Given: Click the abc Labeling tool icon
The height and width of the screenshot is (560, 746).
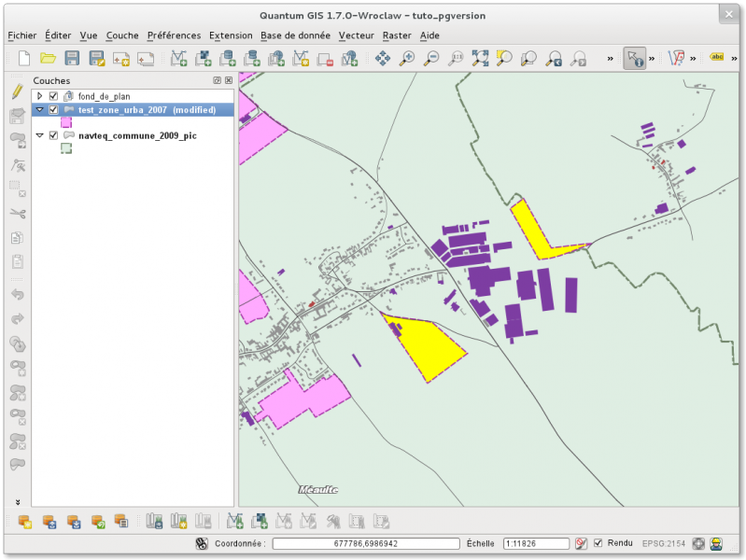Looking at the screenshot, I should click(x=717, y=57).
